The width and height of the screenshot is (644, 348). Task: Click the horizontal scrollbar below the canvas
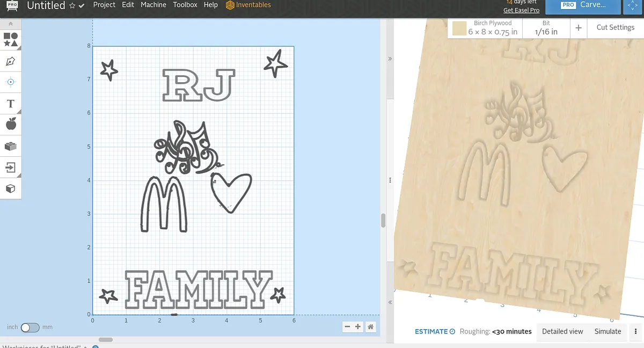click(x=106, y=339)
